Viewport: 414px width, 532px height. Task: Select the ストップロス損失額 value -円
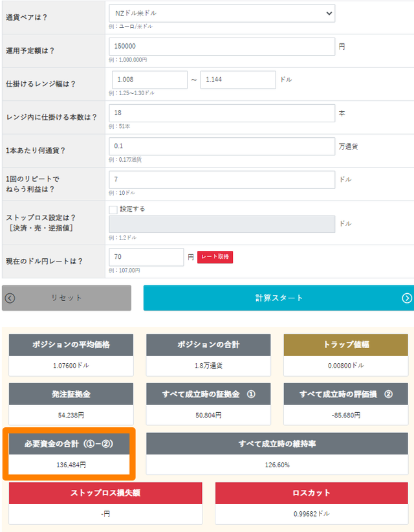point(105,514)
